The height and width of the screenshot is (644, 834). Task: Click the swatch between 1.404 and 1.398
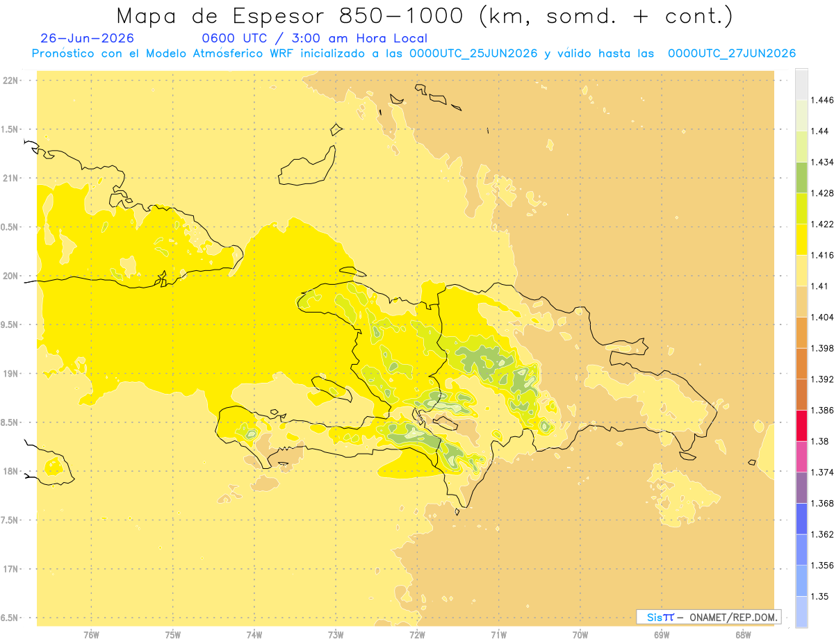[x=802, y=333]
